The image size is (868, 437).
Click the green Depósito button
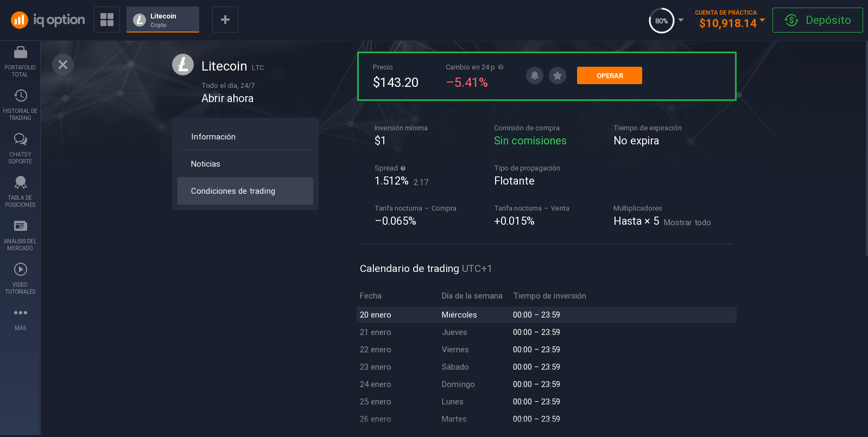pyautogui.click(x=818, y=20)
